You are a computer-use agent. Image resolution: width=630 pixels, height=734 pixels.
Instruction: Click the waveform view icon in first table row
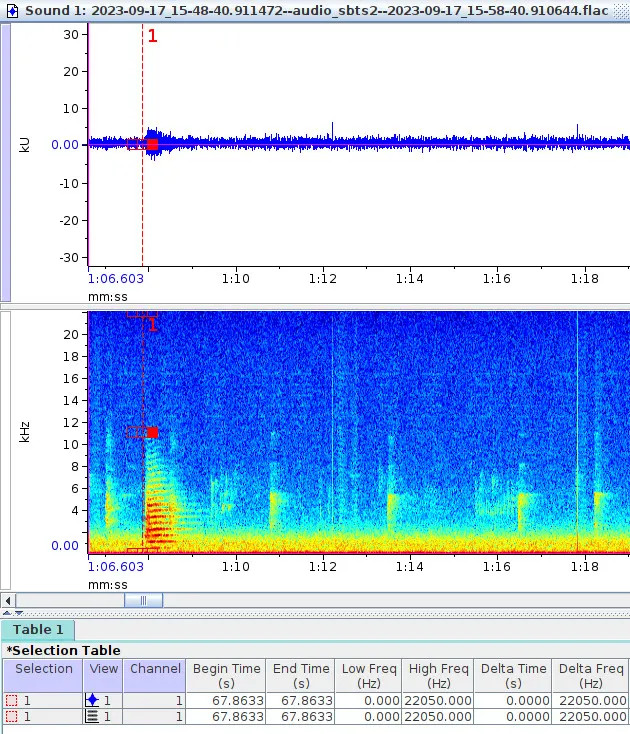[x=93, y=701]
